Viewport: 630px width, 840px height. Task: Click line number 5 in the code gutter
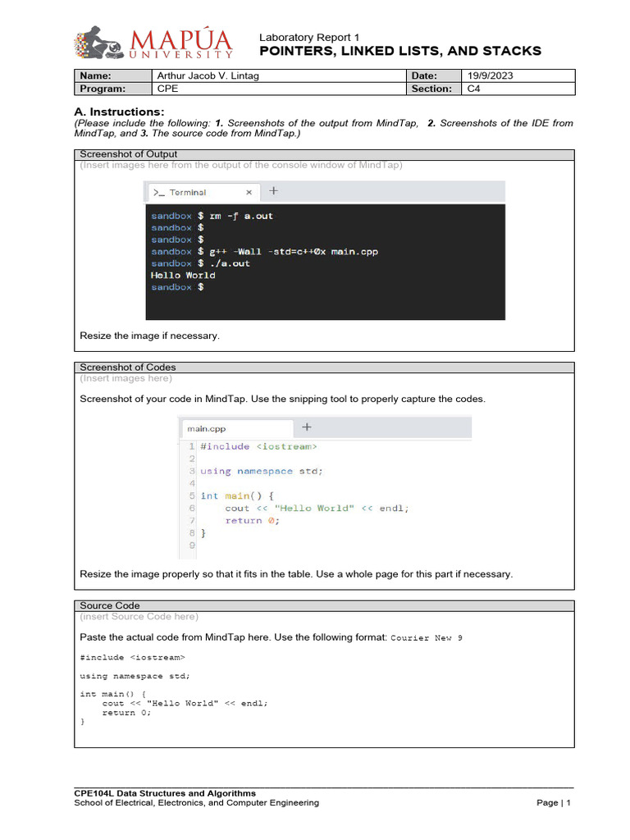point(192,496)
